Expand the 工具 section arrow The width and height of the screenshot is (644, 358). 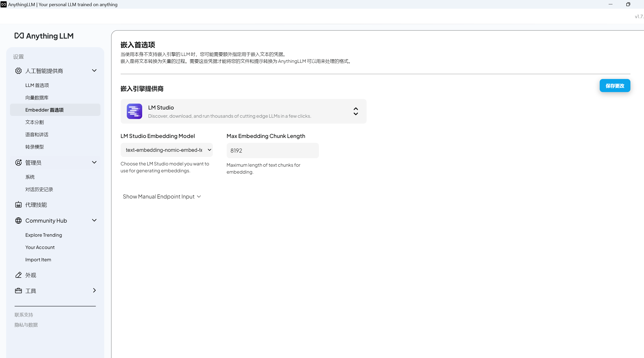(x=94, y=290)
